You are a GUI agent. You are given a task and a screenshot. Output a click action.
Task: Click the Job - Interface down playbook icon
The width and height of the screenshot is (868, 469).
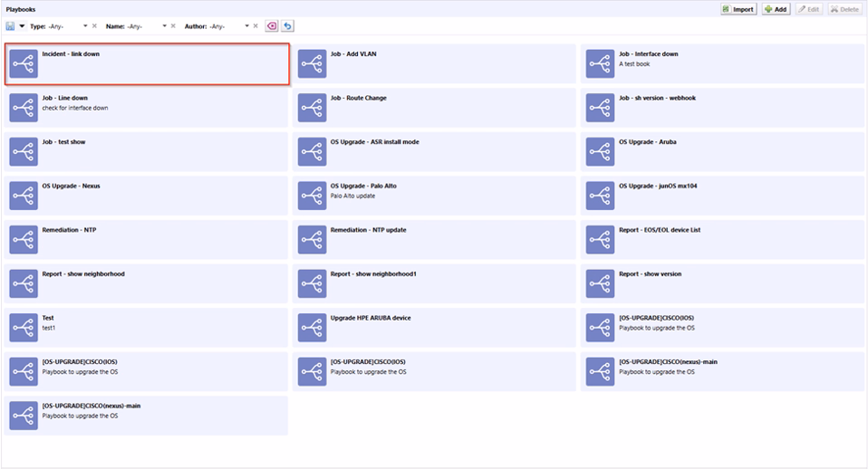click(600, 63)
